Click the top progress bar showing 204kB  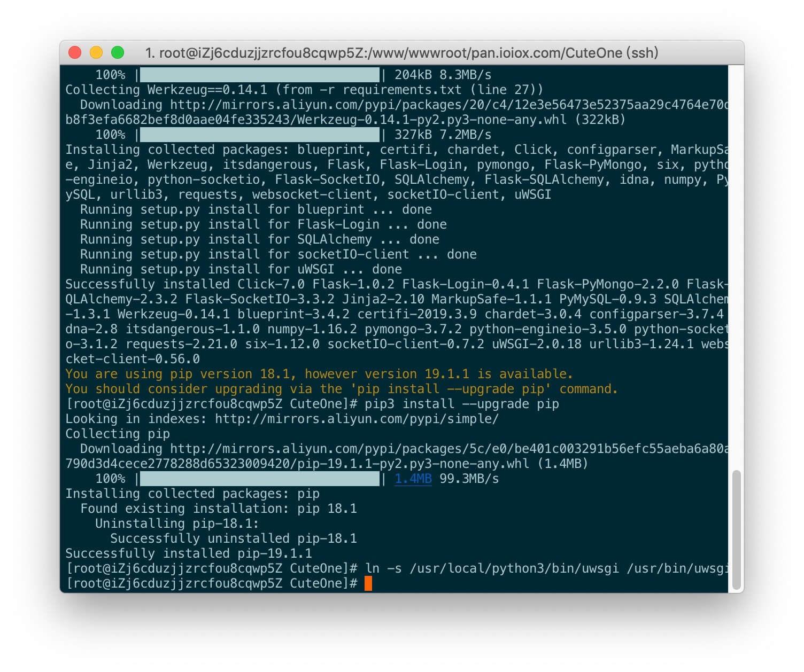(260, 75)
